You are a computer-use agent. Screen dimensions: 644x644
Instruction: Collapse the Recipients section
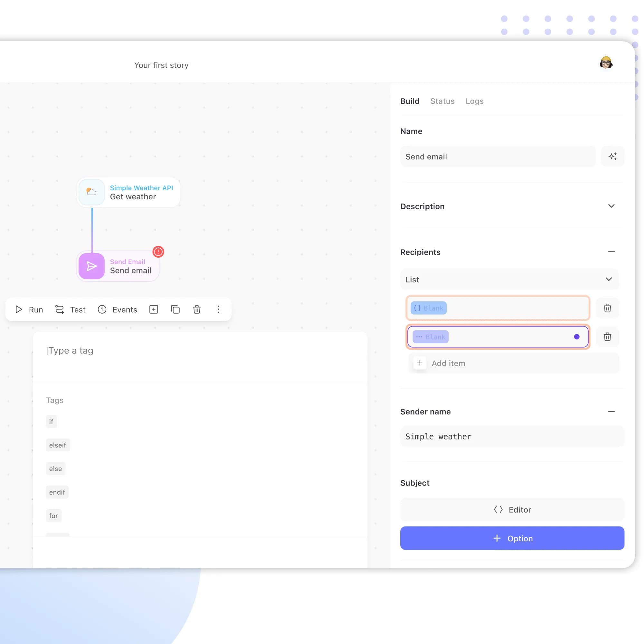[611, 252]
